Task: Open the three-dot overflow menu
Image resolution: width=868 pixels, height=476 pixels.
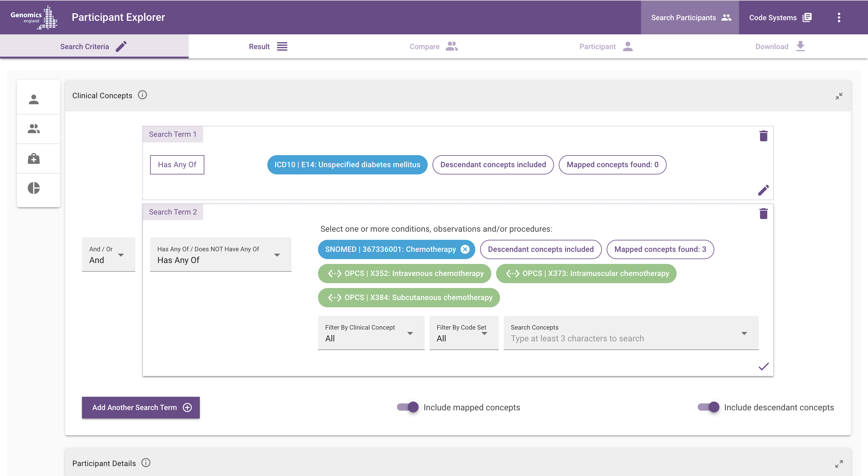Action: click(x=839, y=17)
